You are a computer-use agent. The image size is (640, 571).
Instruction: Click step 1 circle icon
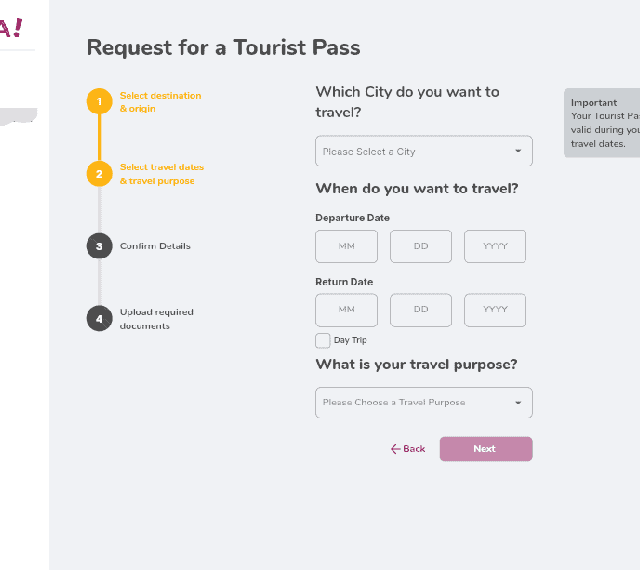pos(99,101)
